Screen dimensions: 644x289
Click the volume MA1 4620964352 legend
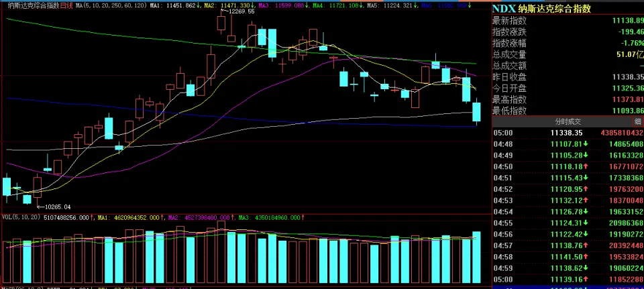coord(130,217)
